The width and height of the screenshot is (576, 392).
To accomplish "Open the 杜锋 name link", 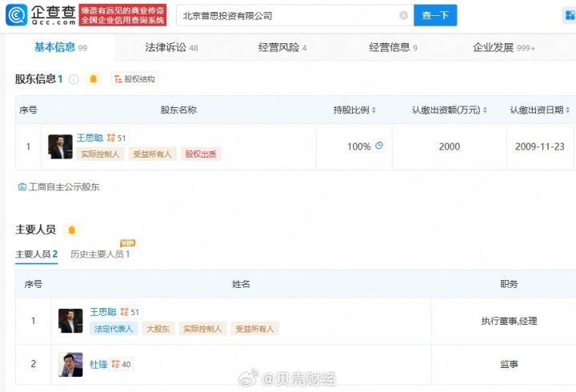I will 98,364.
